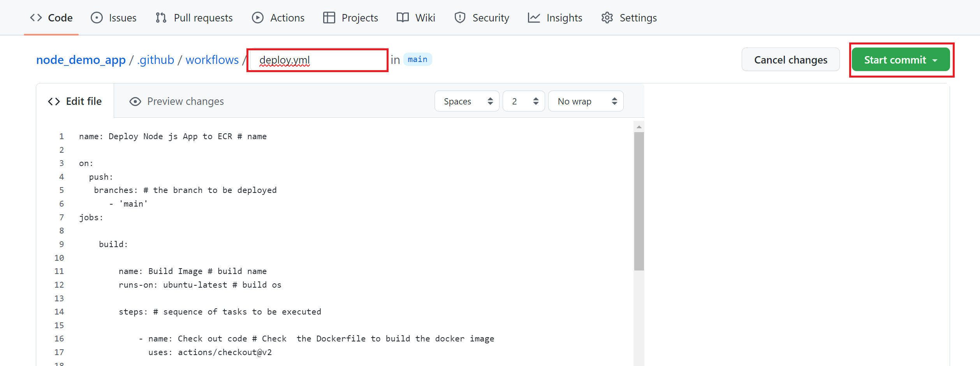
Task: Open the Spaces indent mode dropdown
Action: [x=467, y=101]
